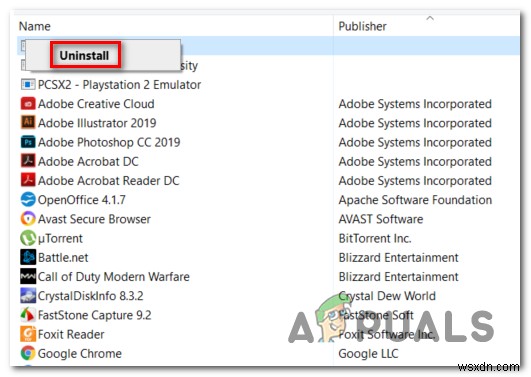Select the Google Chrome program name
Screen dimensions: 531x377
(80, 354)
